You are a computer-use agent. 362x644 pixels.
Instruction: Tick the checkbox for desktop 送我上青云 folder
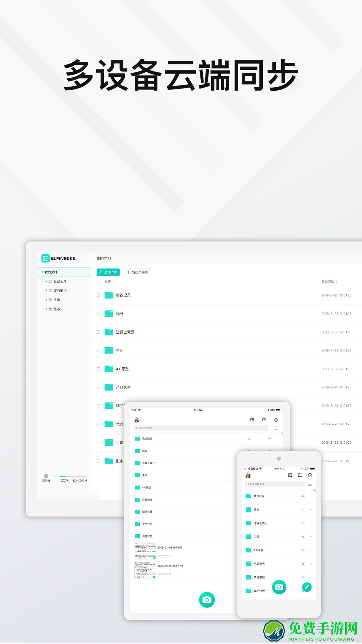point(98,332)
